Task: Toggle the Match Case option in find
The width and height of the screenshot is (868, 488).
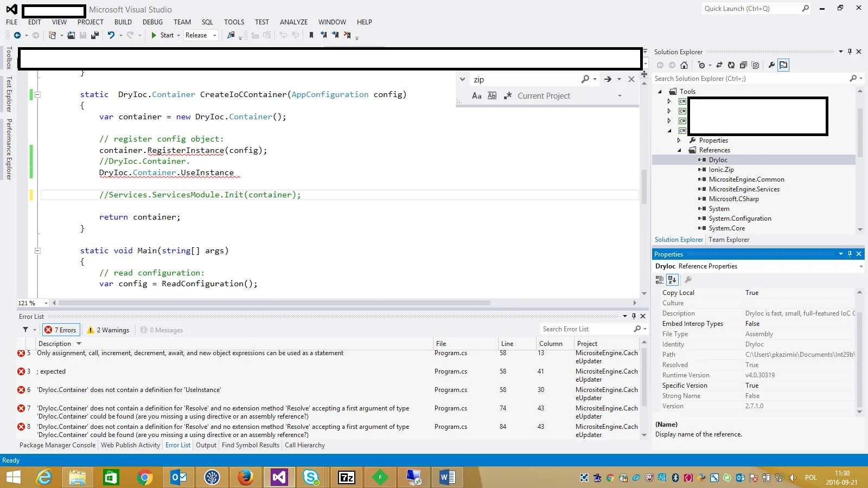Action: pos(476,96)
